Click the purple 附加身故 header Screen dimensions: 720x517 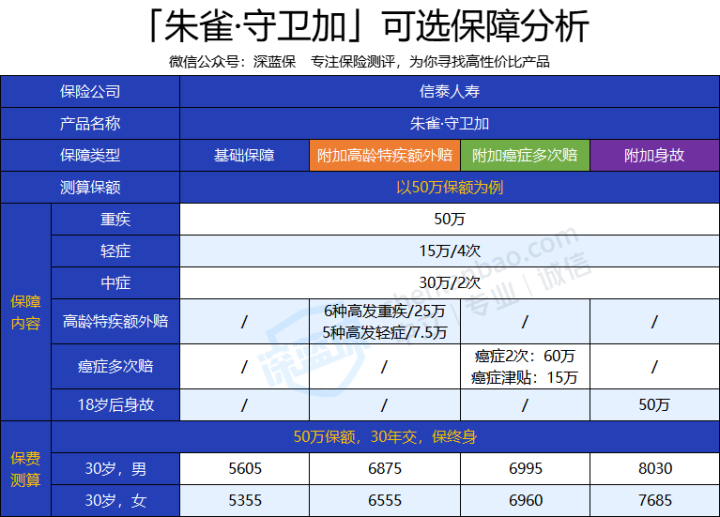click(654, 156)
